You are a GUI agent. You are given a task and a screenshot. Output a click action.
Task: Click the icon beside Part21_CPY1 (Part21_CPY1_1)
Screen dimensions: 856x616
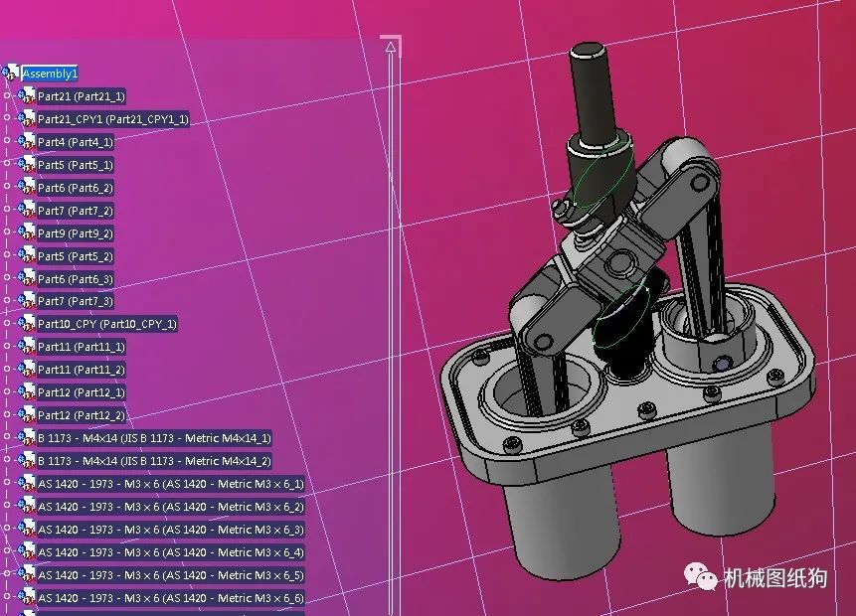(x=26, y=119)
